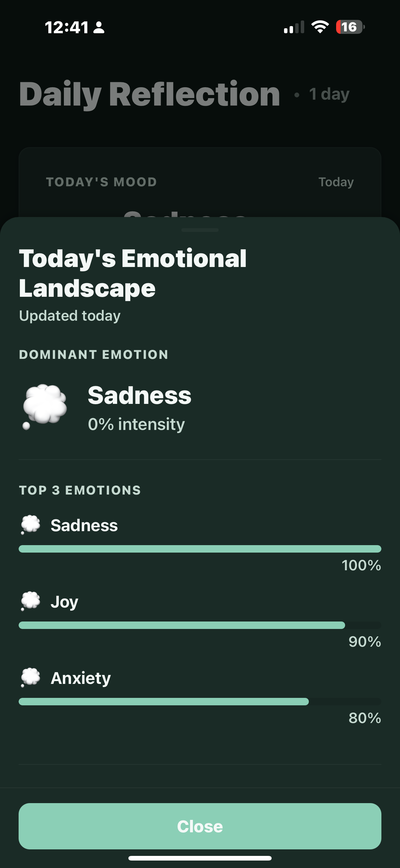Viewport: 400px width, 868px height.
Task: Tap the battery indicator showing 16
Action: click(x=350, y=27)
